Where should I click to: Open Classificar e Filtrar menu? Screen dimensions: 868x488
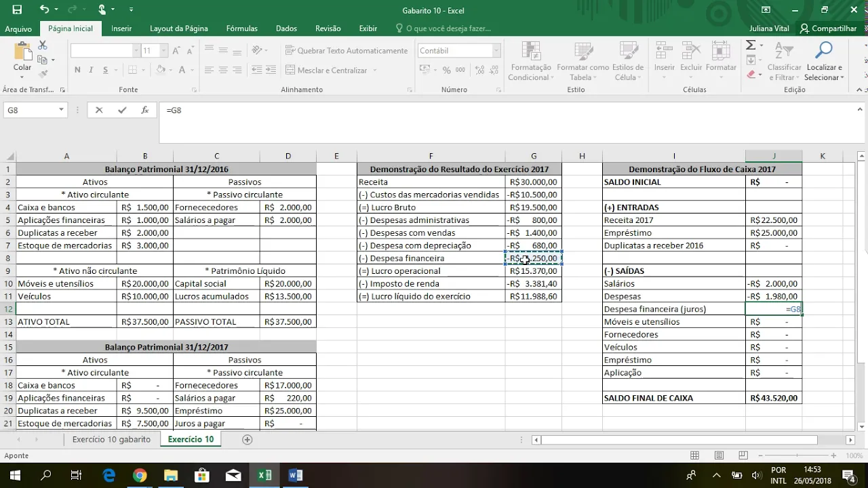pyautogui.click(x=784, y=61)
